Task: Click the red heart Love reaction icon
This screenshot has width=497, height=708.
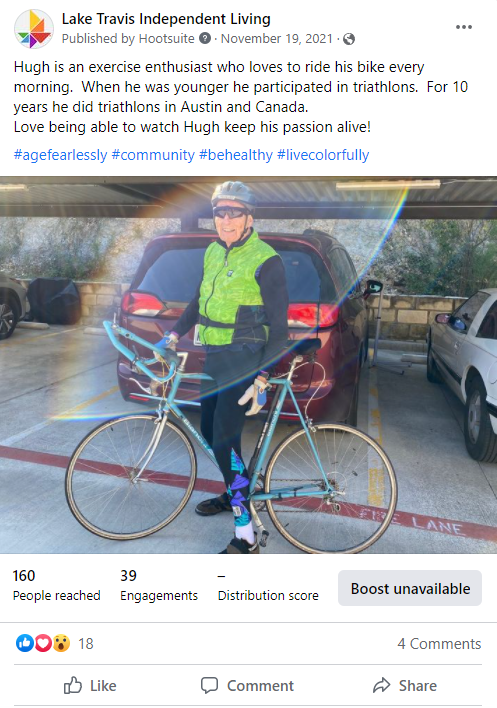Action: 43,643
